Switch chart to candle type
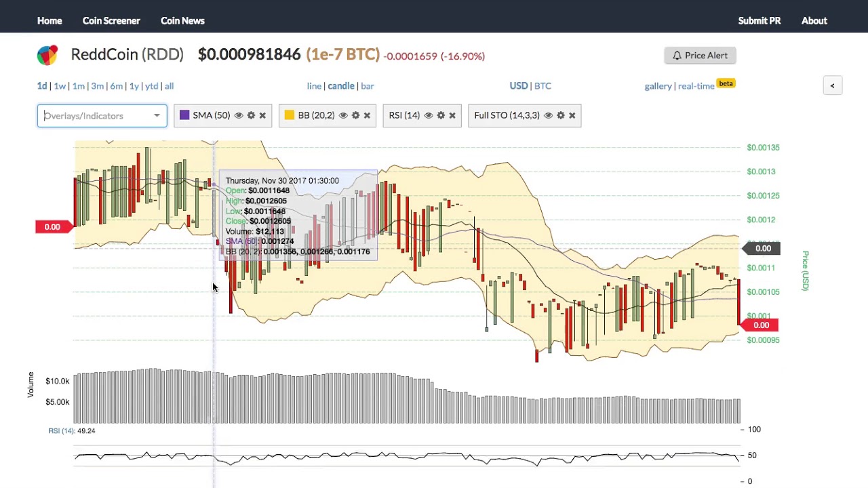This screenshot has width=868, height=488. [341, 86]
